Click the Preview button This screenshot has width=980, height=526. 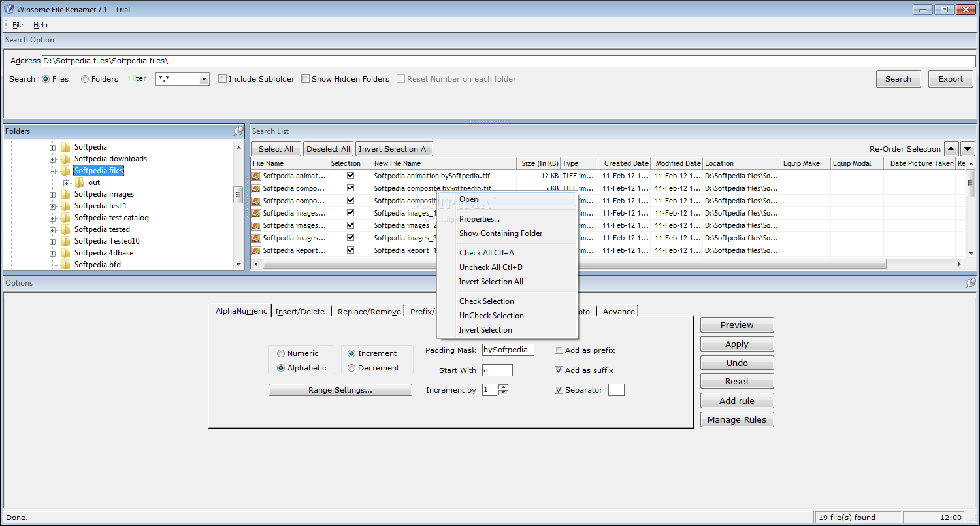coord(737,325)
